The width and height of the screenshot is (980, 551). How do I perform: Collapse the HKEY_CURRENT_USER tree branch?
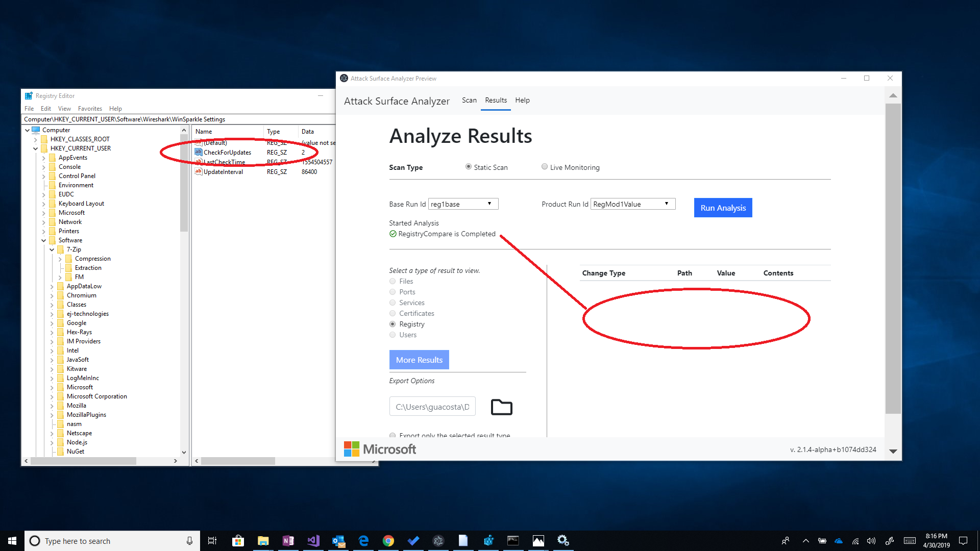pyautogui.click(x=35, y=148)
